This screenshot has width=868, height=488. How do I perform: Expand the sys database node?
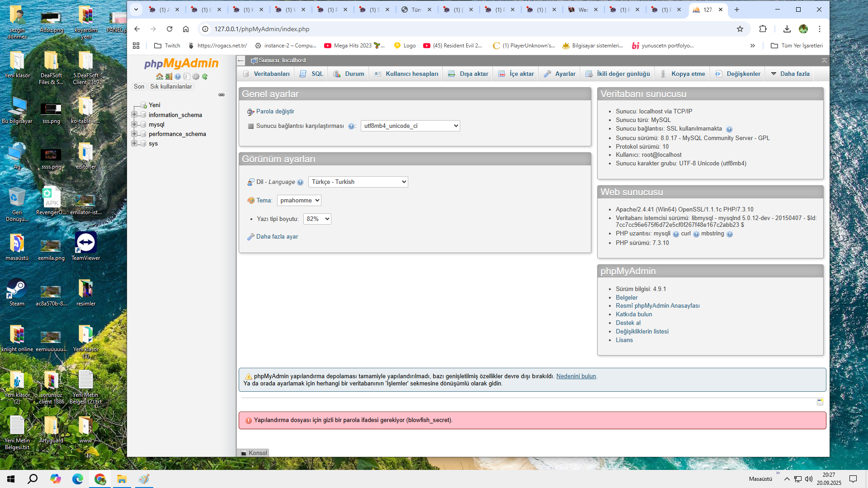[134, 143]
